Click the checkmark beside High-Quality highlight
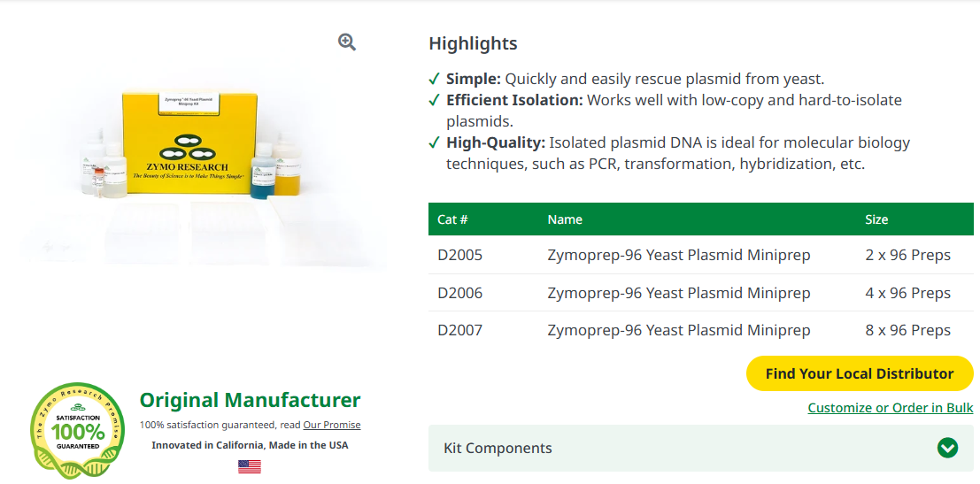This screenshot has width=980, height=484. coord(434,143)
